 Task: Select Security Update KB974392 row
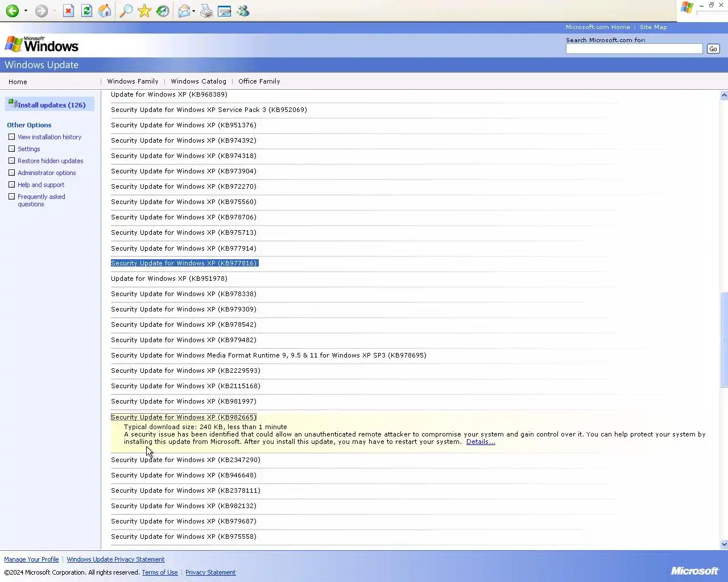click(x=184, y=140)
